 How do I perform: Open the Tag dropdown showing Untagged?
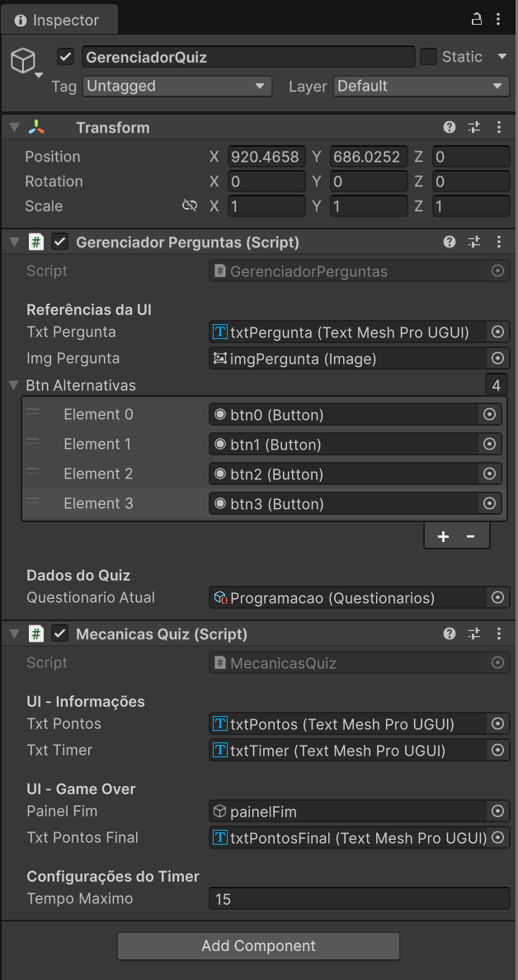[177, 86]
